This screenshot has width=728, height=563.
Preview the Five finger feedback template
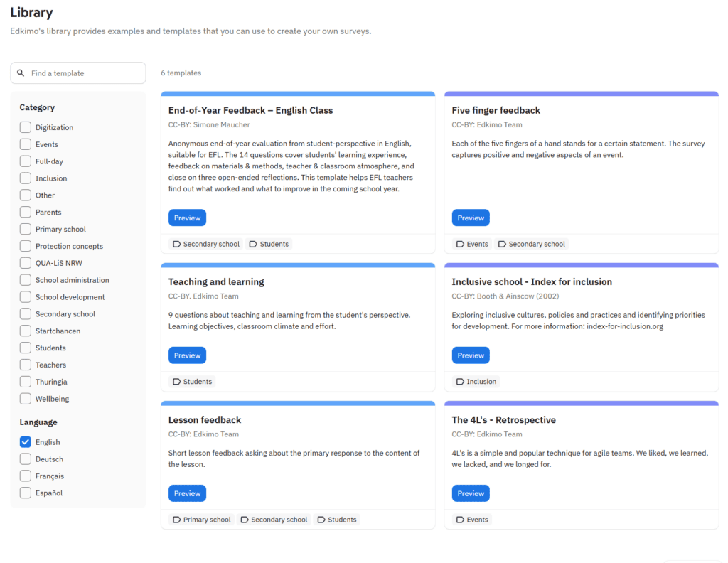[471, 218]
